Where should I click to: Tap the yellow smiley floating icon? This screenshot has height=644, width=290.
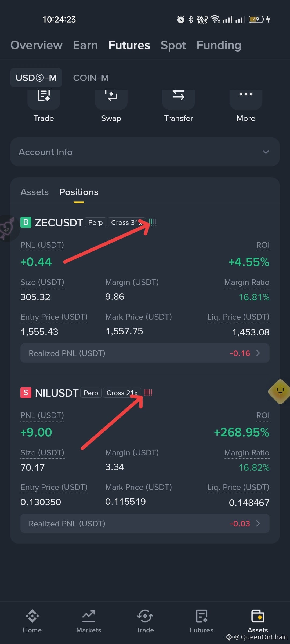point(280,391)
